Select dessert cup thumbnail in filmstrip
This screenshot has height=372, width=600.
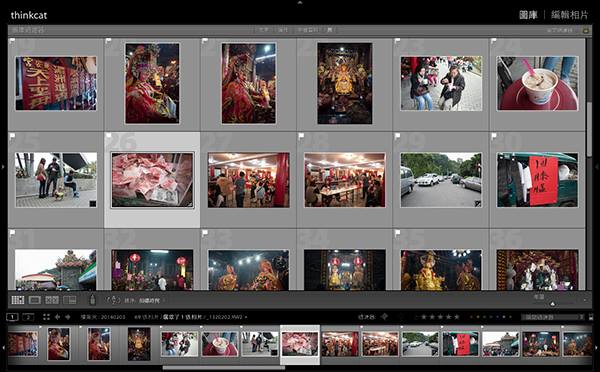pos(220,344)
